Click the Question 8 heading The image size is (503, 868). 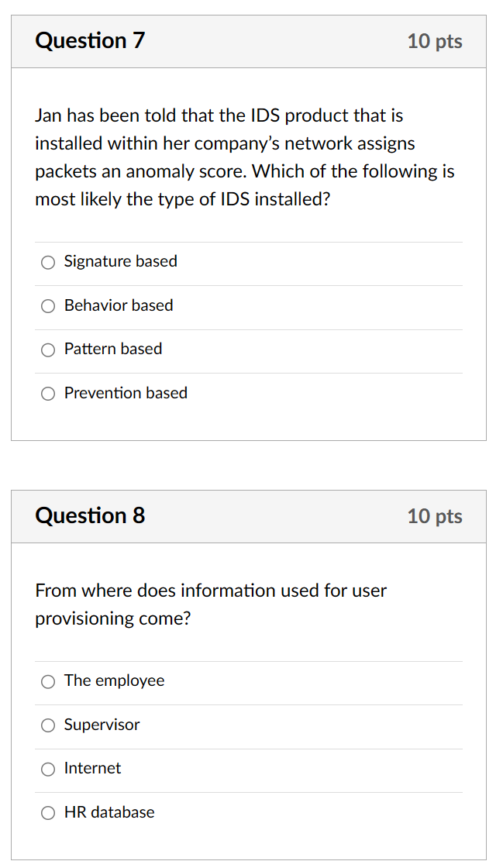click(90, 516)
